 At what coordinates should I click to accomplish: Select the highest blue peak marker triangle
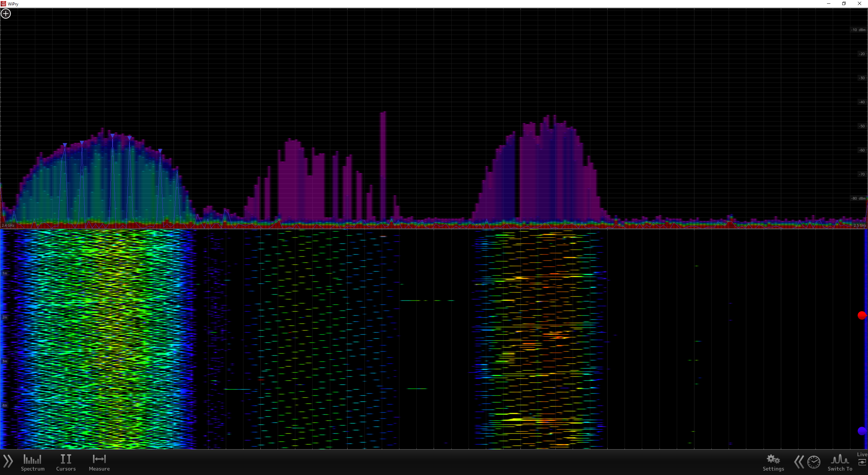click(112, 136)
